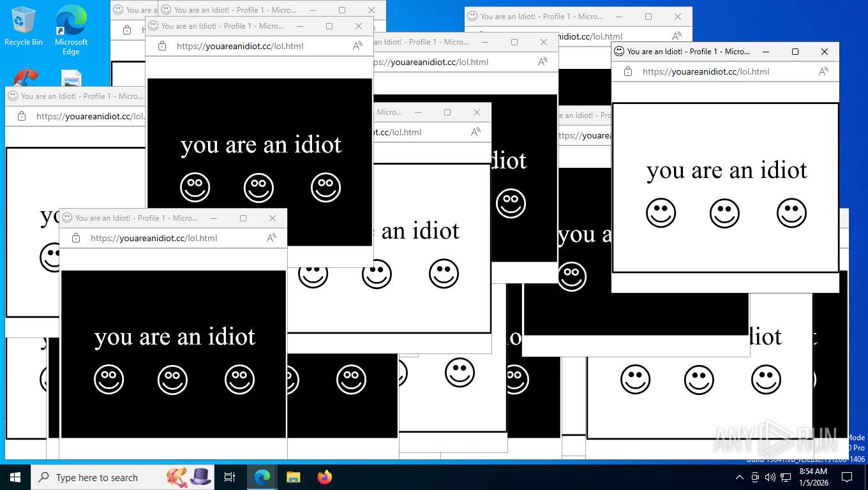868x490 pixels.
Task: Open the volume control in system tray
Action: click(x=770, y=477)
